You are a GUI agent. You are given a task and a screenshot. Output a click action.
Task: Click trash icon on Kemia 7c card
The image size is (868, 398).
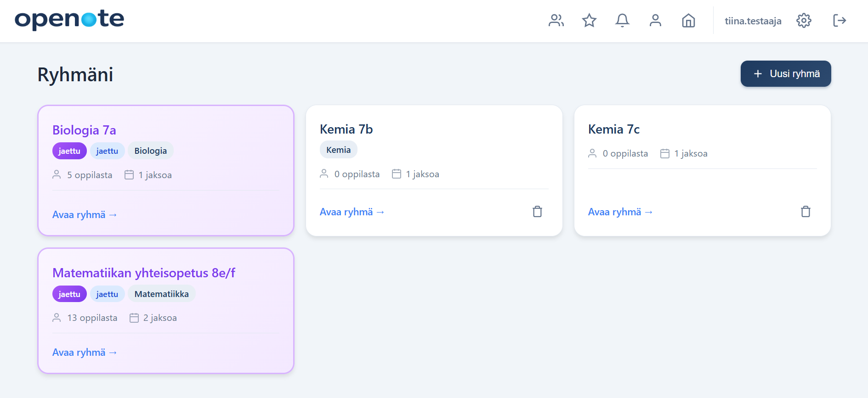(806, 212)
